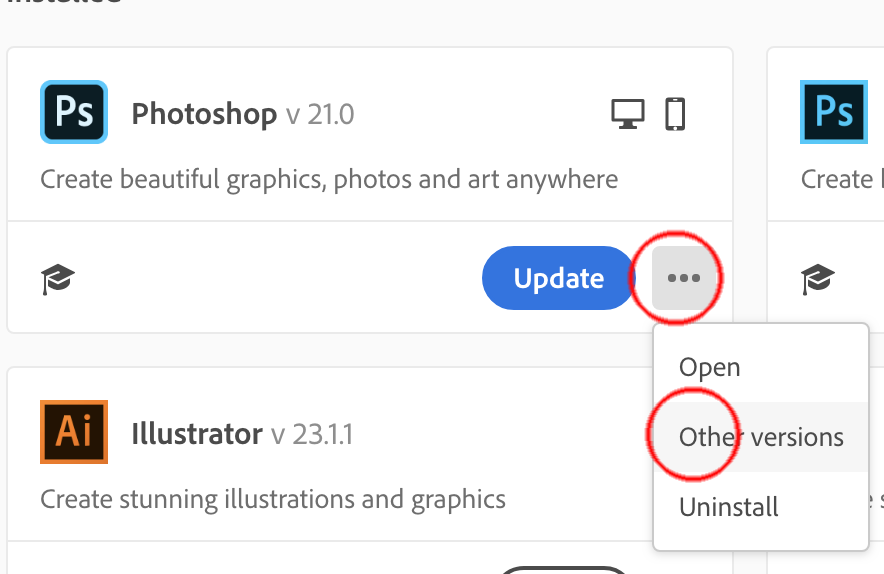Click the cut-off button at Illustrator card bottom

point(563,569)
